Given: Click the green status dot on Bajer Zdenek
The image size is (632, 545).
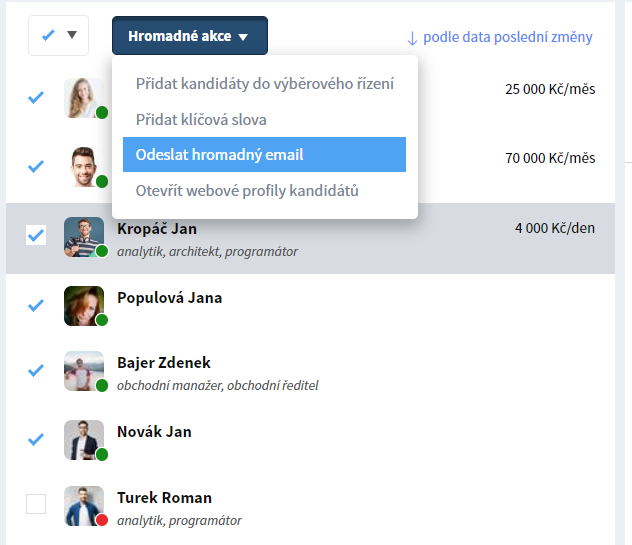Looking at the screenshot, I should 102,385.
